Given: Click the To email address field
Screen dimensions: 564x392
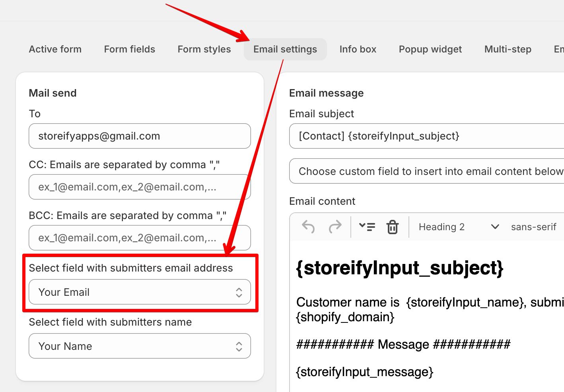Looking at the screenshot, I should pos(140,136).
